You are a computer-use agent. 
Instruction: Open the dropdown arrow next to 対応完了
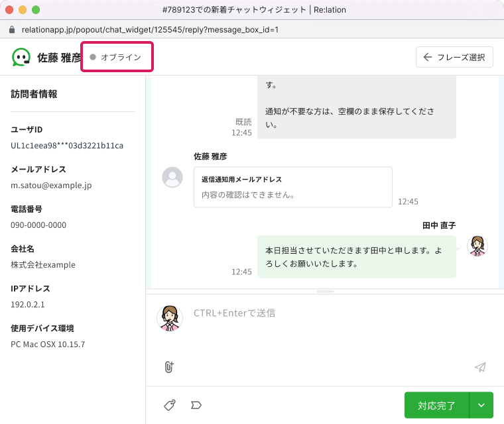pos(481,405)
